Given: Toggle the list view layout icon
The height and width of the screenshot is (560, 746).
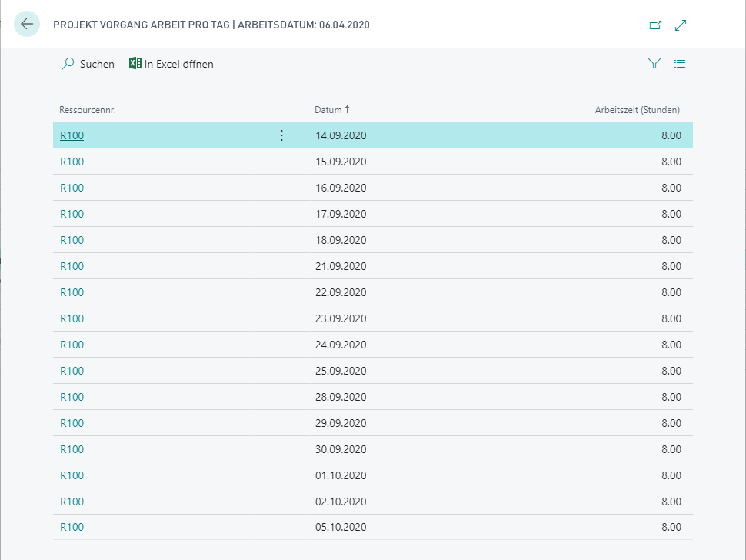Looking at the screenshot, I should pos(680,63).
